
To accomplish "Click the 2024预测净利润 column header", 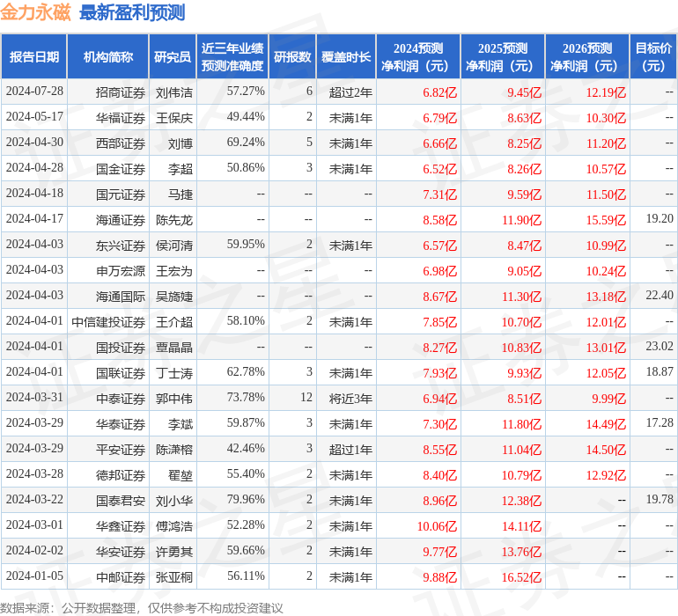I will click(x=418, y=56).
